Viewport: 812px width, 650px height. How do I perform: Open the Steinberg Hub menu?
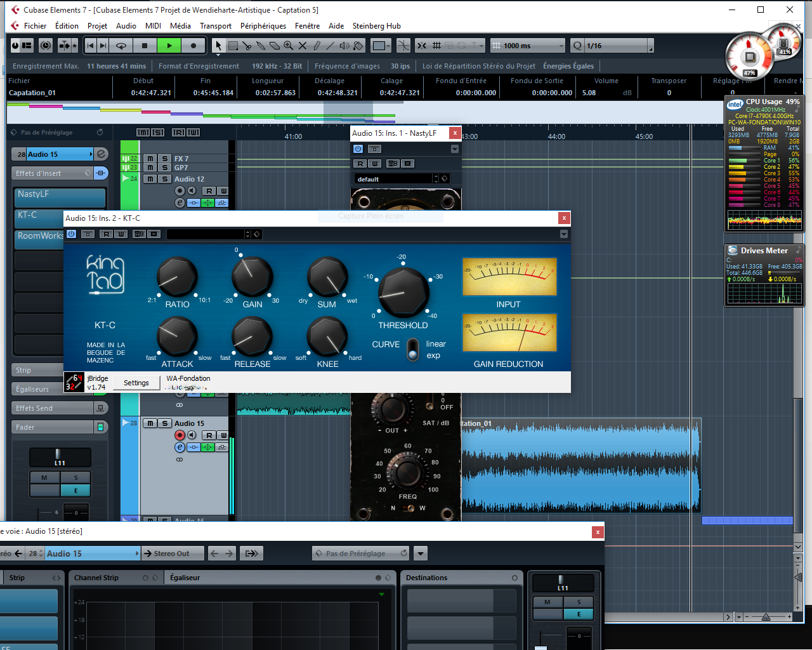click(377, 26)
